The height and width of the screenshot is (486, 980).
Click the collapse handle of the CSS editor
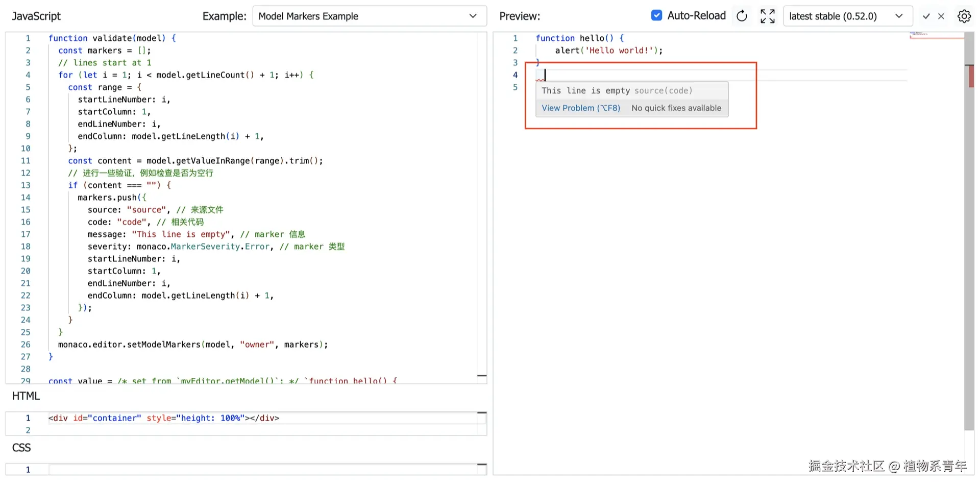click(x=481, y=465)
